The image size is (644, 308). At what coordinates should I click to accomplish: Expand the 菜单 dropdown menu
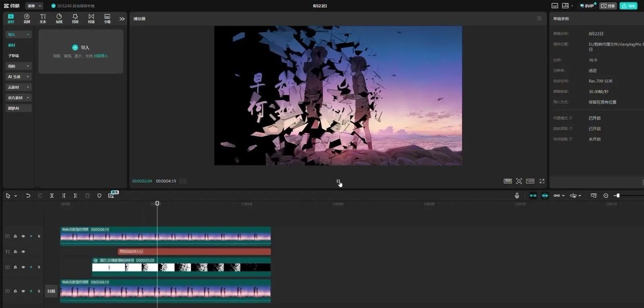coord(35,6)
